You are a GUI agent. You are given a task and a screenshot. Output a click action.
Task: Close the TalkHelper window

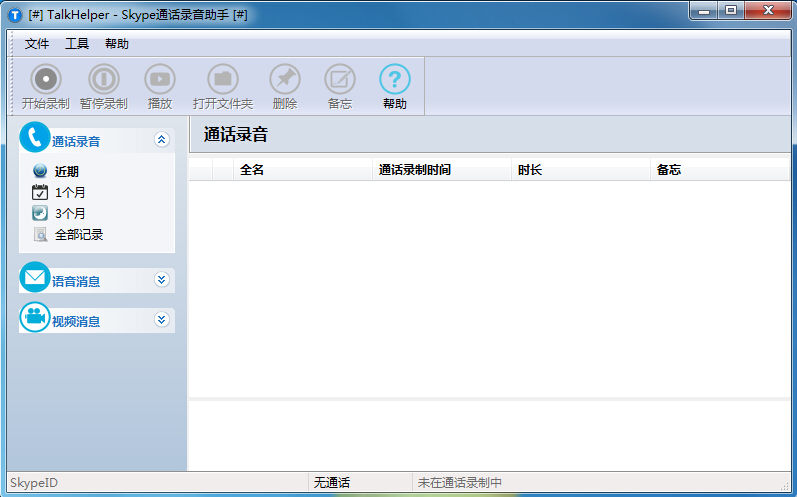coord(768,11)
